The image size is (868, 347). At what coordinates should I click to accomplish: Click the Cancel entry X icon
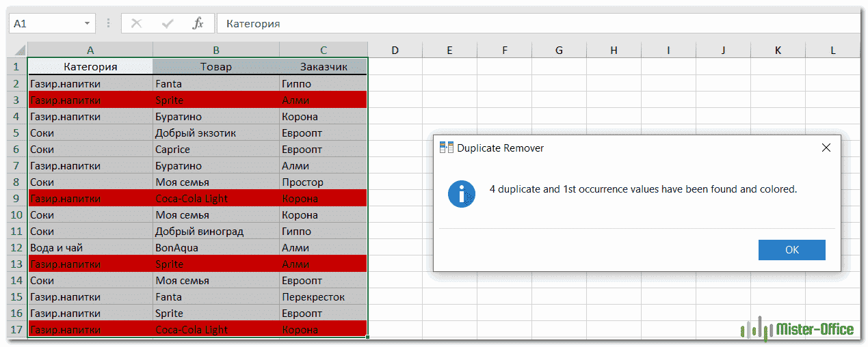[136, 23]
